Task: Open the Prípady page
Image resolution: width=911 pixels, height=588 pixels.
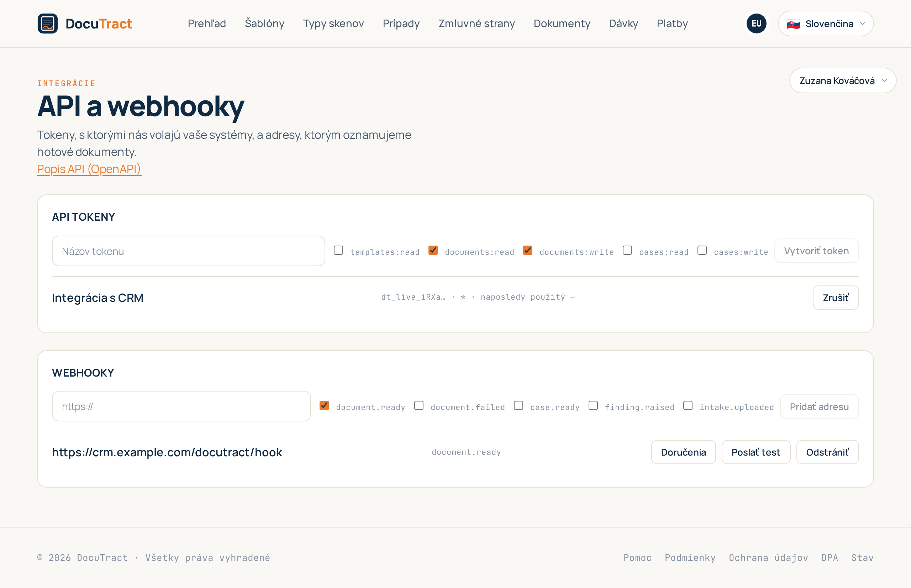Action: [401, 24]
